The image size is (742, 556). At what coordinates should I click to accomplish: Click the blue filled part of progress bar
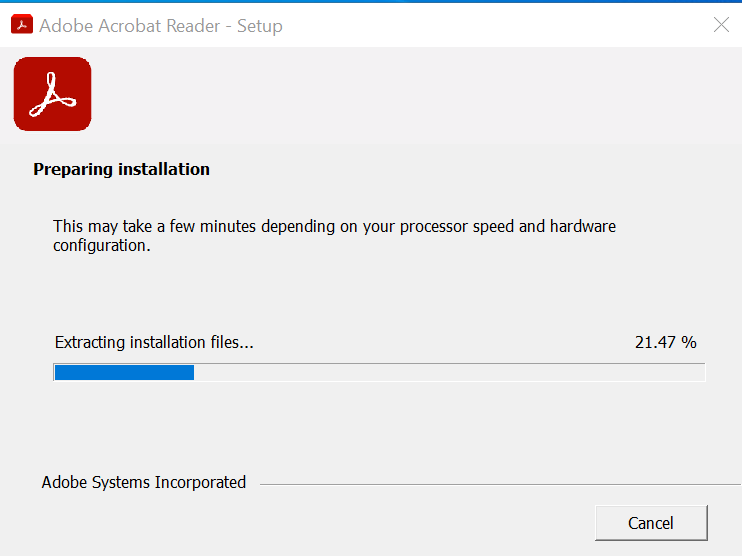click(123, 373)
